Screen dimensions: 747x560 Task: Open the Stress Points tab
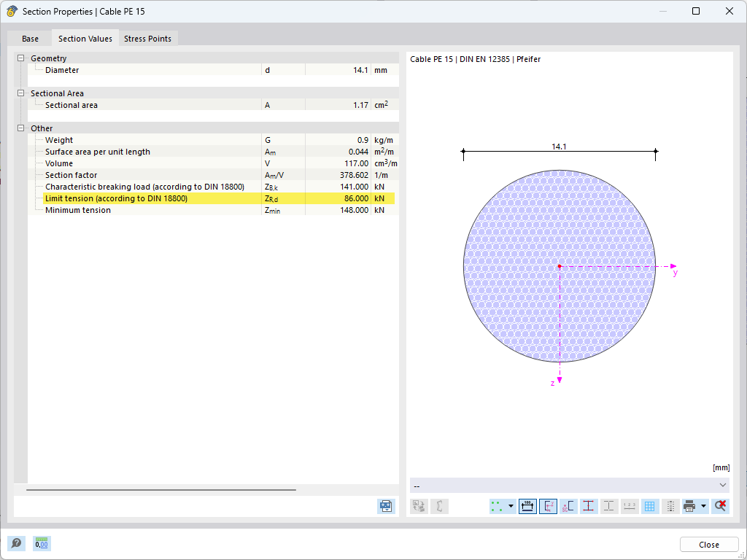(x=147, y=39)
